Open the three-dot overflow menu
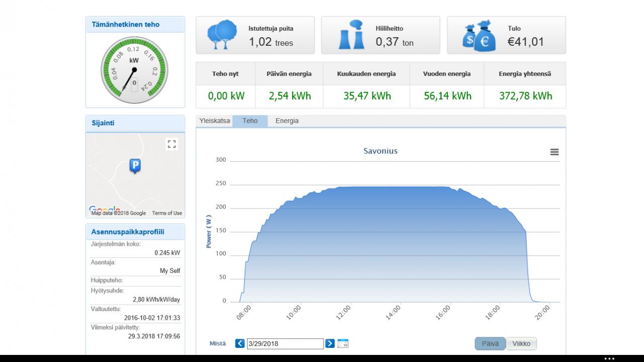 click(609, 358)
